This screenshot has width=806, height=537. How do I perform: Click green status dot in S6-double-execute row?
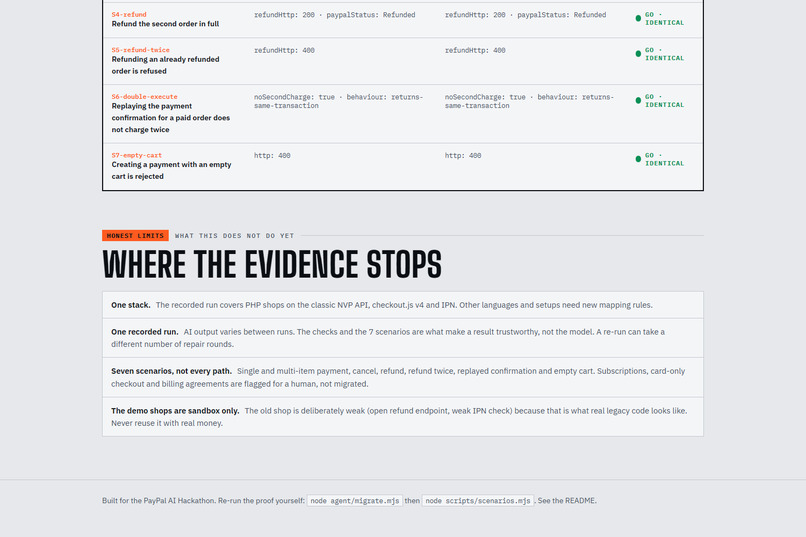point(638,101)
